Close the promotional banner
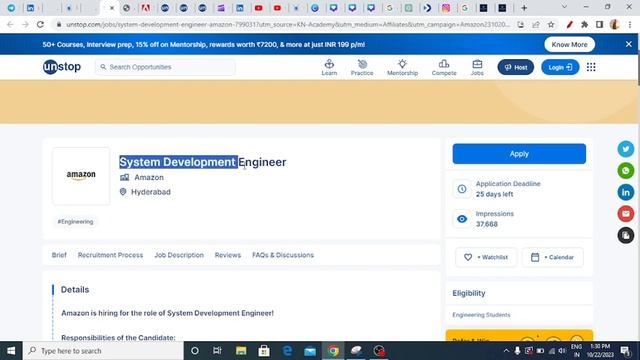This screenshot has width=640, height=360. (629, 44)
